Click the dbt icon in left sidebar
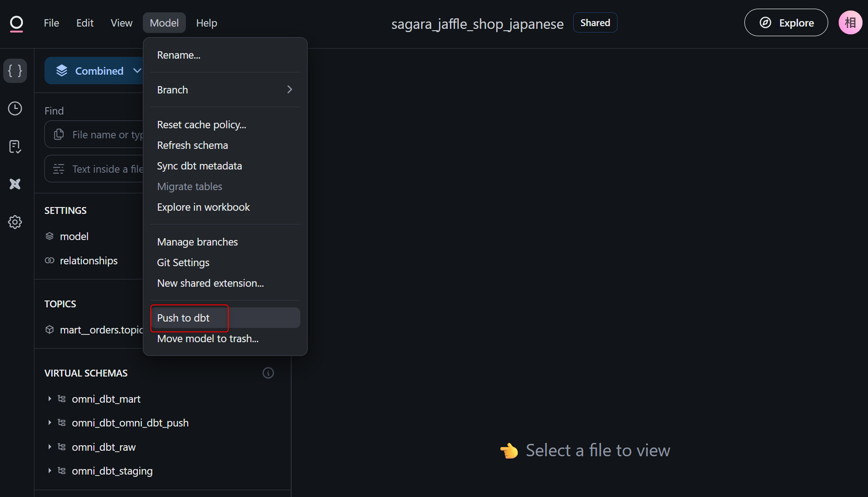The height and width of the screenshot is (497, 868). [15, 184]
